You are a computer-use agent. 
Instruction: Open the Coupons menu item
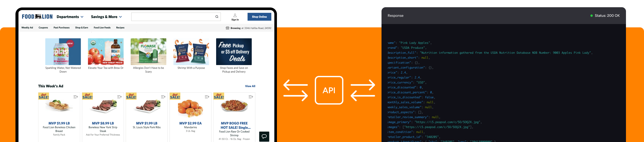pos(43,28)
